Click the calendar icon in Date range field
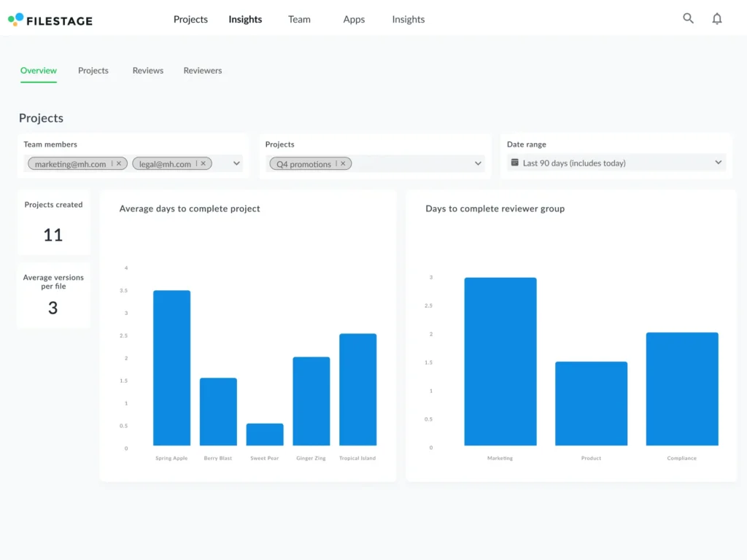This screenshot has width=747, height=560. [515, 163]
